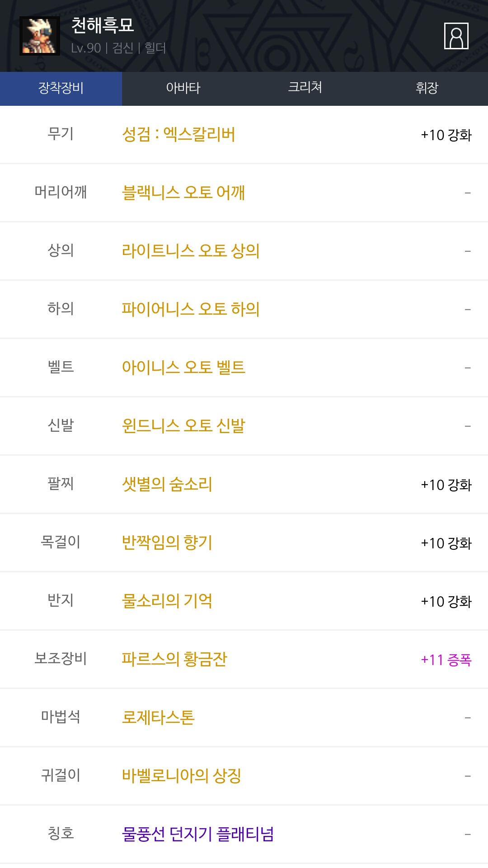Tap the +11 증폭 amplification label
Image resolution: width=488 pixels, height=868 pixels.
[446, 660]
